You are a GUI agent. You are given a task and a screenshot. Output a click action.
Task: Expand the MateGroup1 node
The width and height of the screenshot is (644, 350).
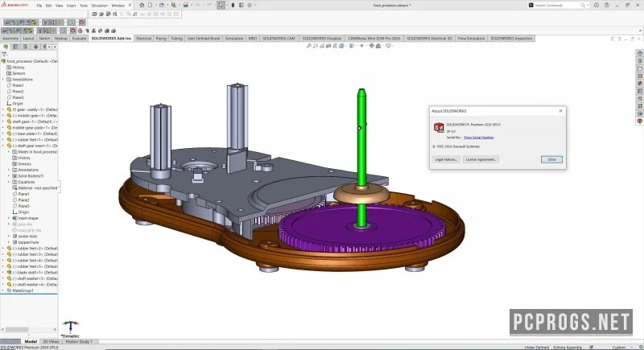[3, 290]
